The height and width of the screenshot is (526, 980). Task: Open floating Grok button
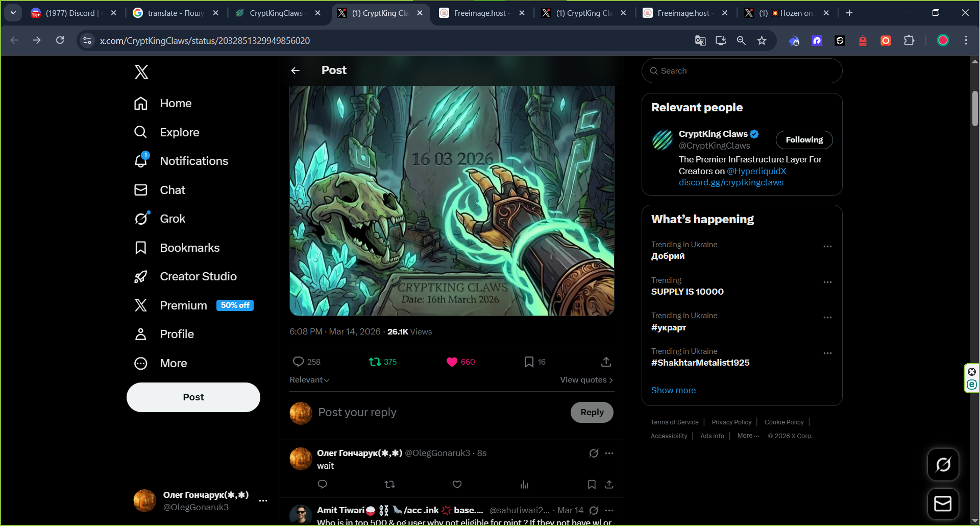(x=943, y=465)
